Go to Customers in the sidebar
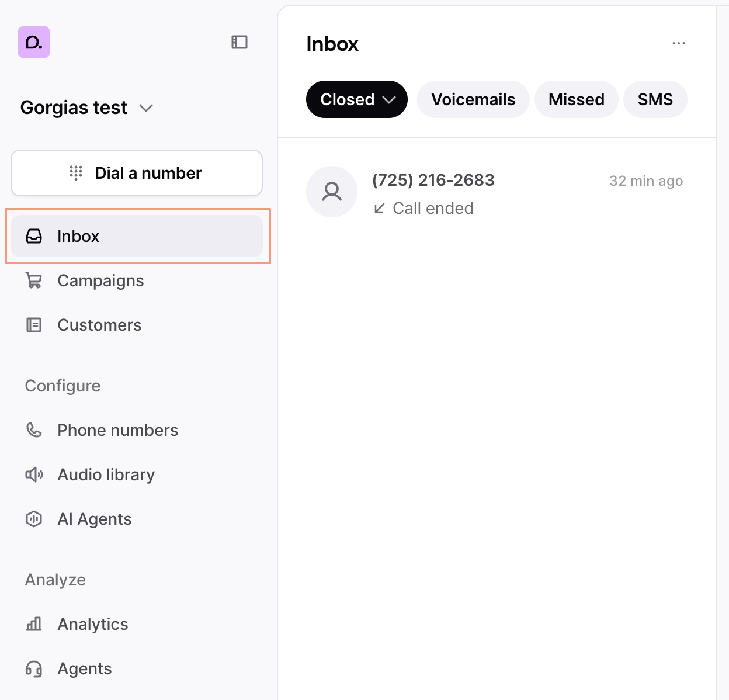 click(99, 325)
